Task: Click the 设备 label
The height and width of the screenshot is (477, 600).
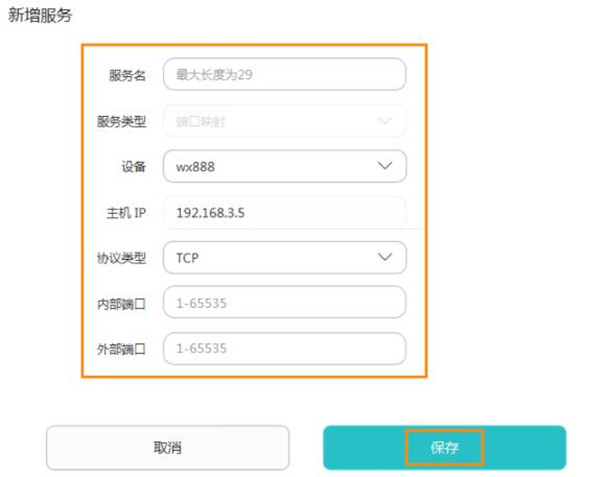Action: pos(133,167)
